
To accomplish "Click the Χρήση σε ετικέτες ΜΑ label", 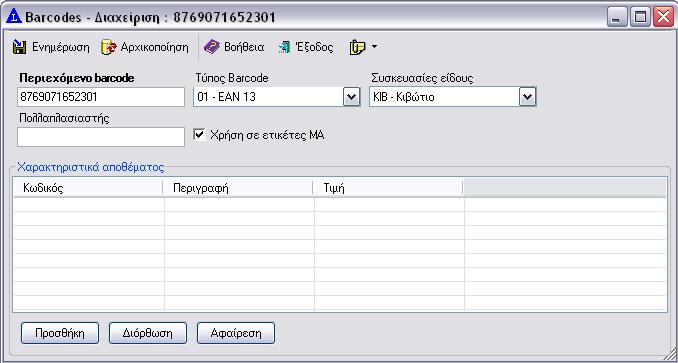I will click(x=267, y=135).
